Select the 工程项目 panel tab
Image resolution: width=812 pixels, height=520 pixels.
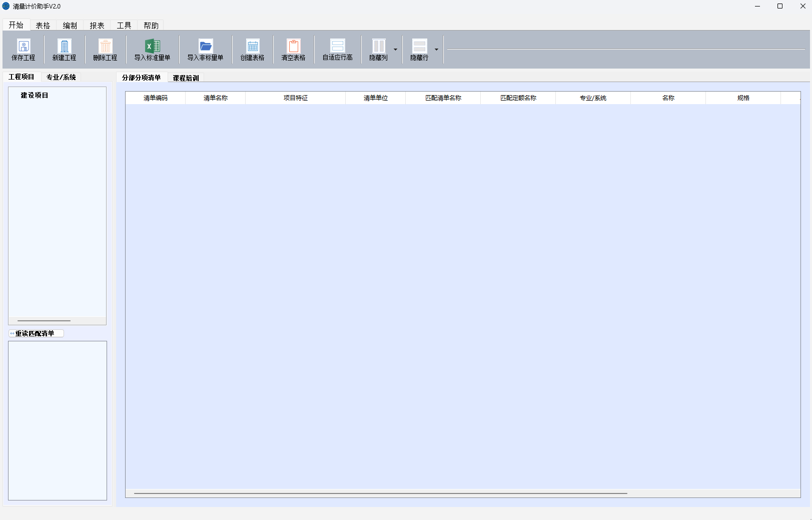(x=22, y=77)
